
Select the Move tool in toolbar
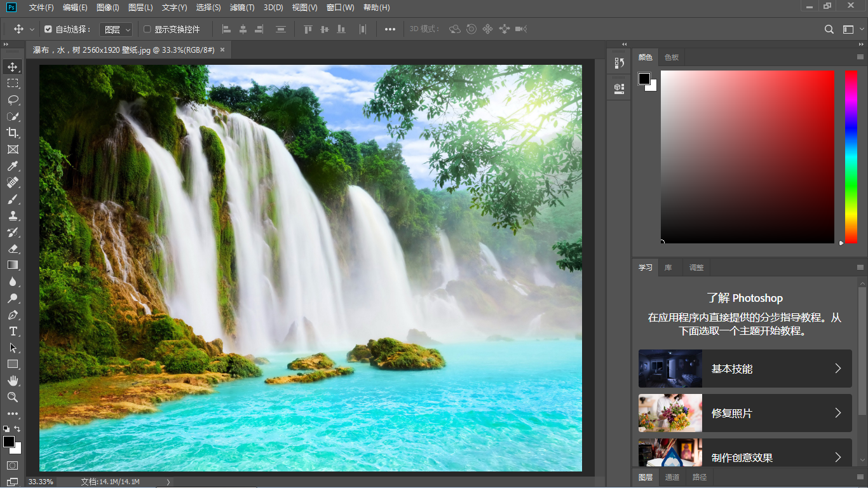tap(13, 67)
